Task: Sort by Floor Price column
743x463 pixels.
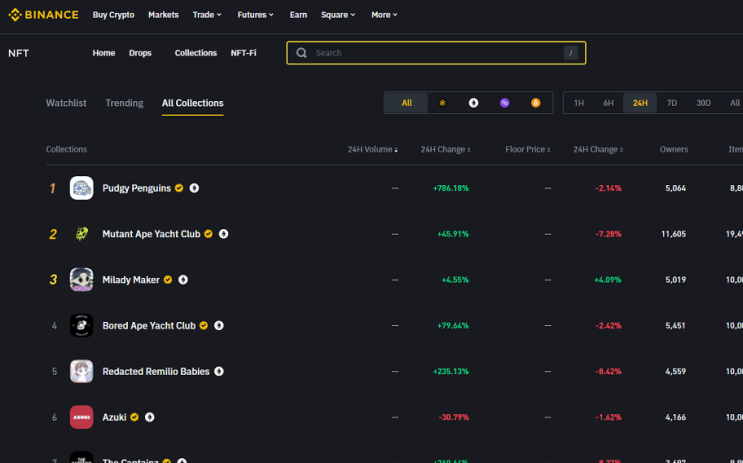Action: pos(527,149)
